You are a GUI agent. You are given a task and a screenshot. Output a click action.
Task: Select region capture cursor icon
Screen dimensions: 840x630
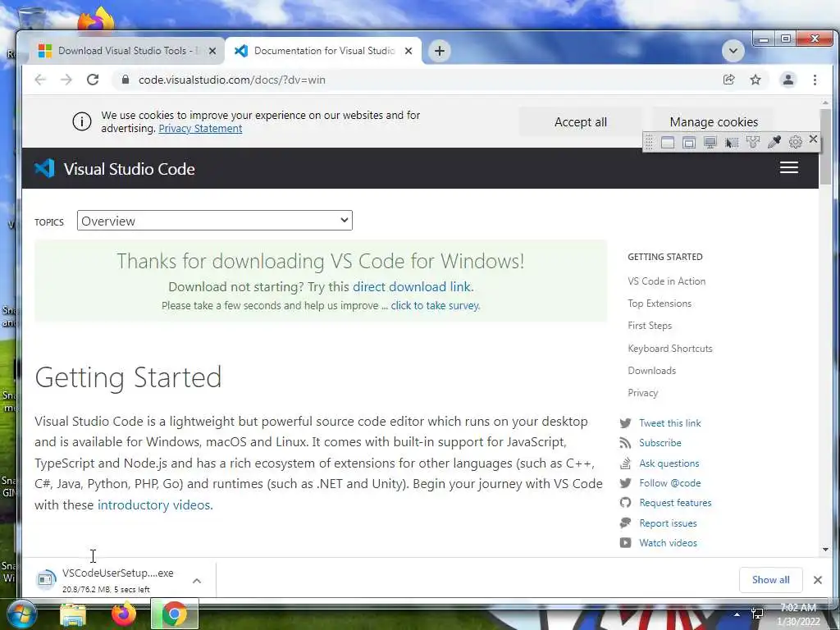pos(731,143)
